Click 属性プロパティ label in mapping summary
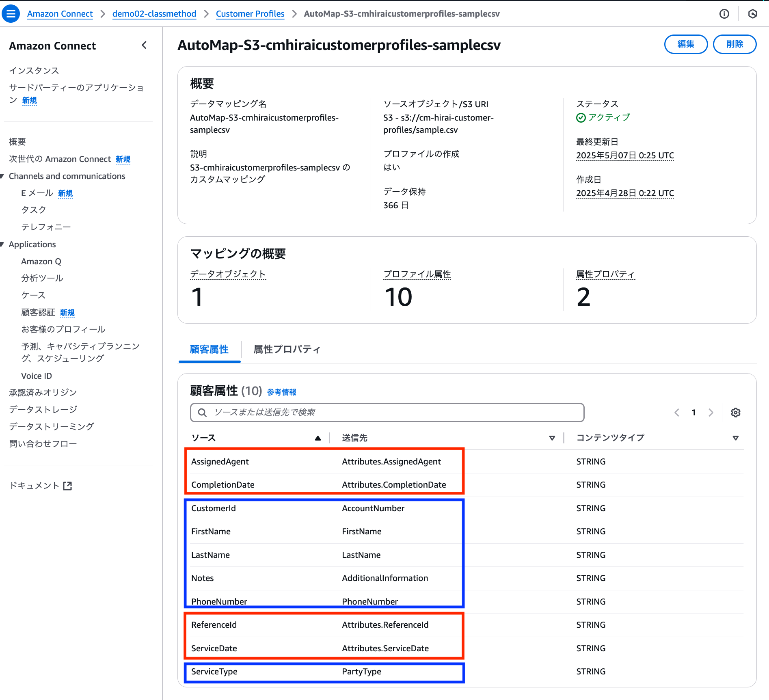Screen dimensions: 769x700 (605, 274)
